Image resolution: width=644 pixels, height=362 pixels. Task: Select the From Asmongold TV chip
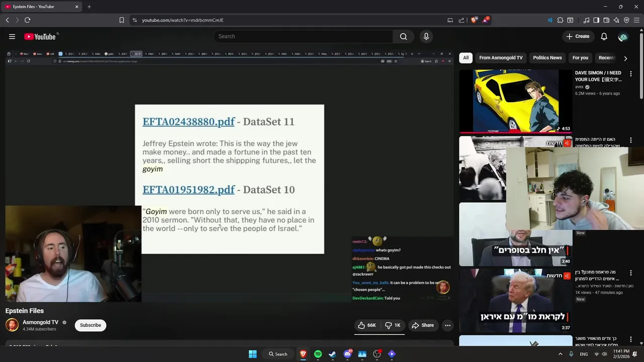click(501, 58)
